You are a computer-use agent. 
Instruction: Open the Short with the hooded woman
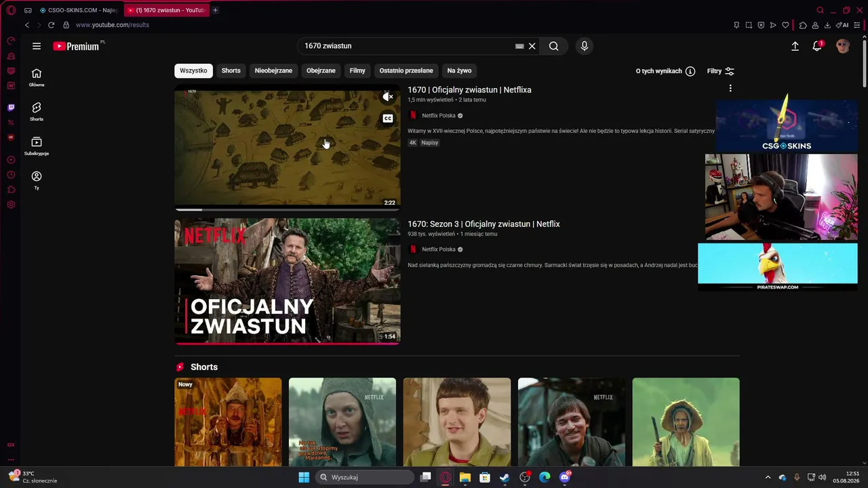[342, 422]
